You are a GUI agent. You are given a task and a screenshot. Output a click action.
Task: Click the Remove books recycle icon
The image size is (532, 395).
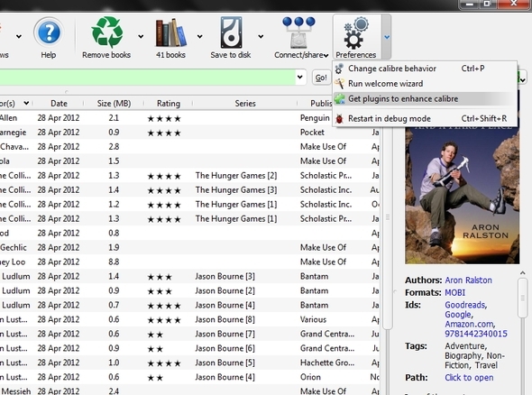107,32
